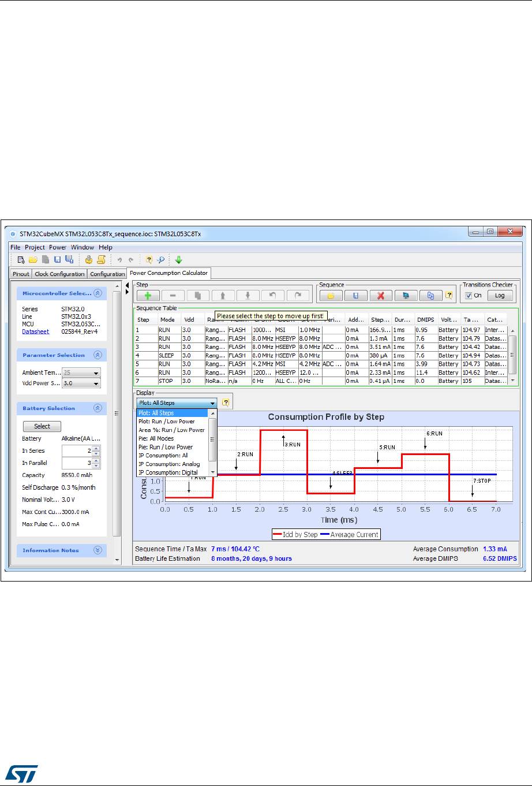Choose Area %: Run / Low Power option

171,430
